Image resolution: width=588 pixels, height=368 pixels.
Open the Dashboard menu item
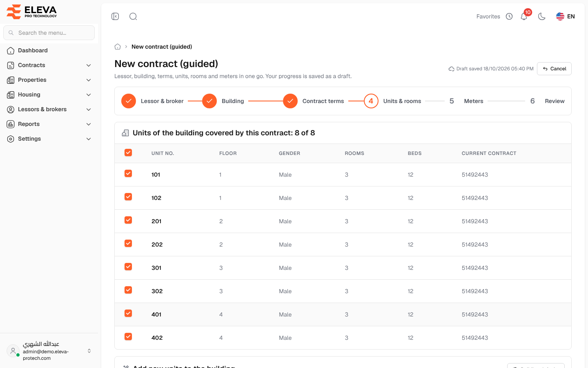click(x=49, y=51)
